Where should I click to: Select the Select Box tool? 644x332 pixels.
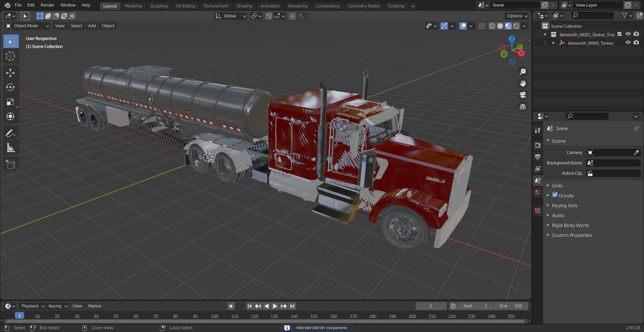(x=10, y=41)
